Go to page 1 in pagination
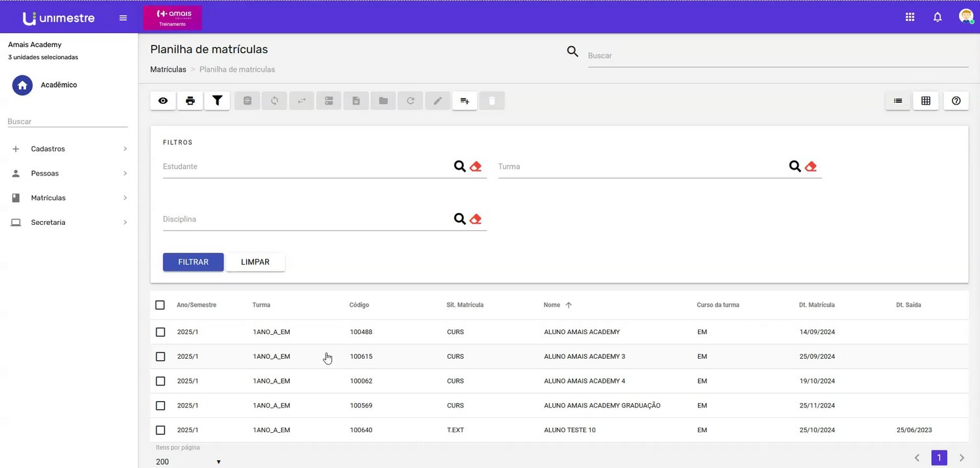Image resolution: width=980 pixels, height=468 pixels. [x=939, y=458]
